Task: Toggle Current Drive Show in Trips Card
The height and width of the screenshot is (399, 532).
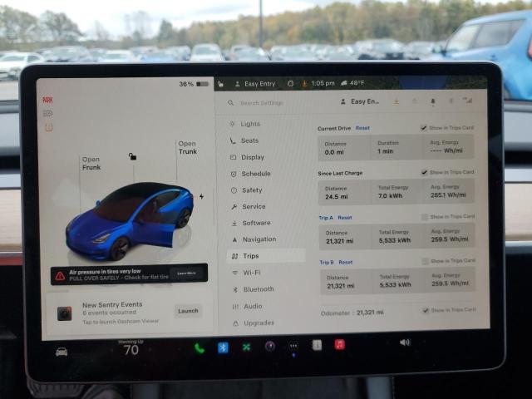Action: tap(424, 128)
